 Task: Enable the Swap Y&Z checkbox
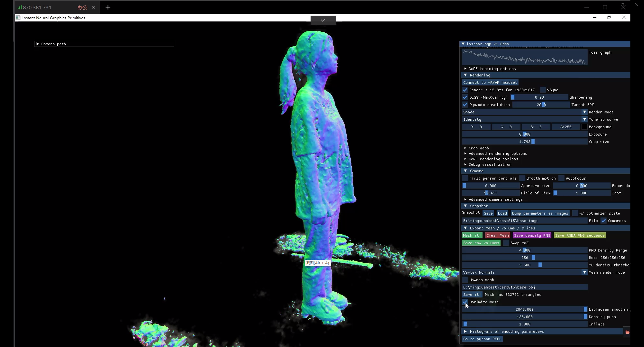click(x=506, y=243)
